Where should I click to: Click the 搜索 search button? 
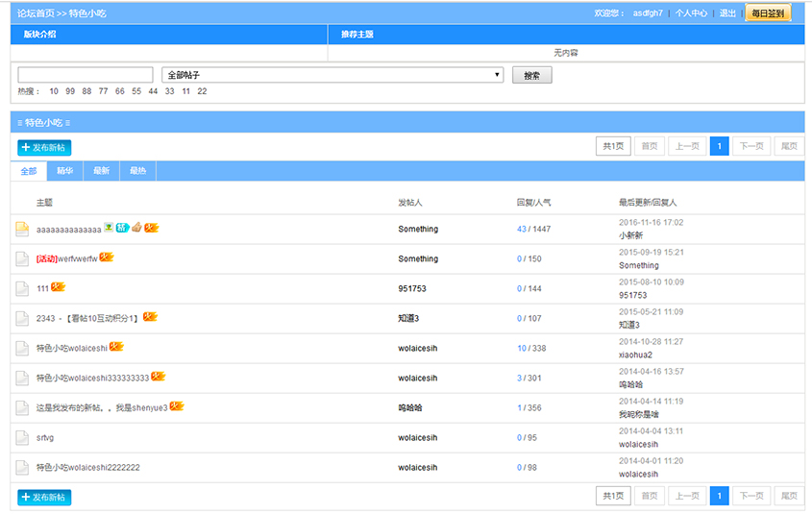pos(531,75)
